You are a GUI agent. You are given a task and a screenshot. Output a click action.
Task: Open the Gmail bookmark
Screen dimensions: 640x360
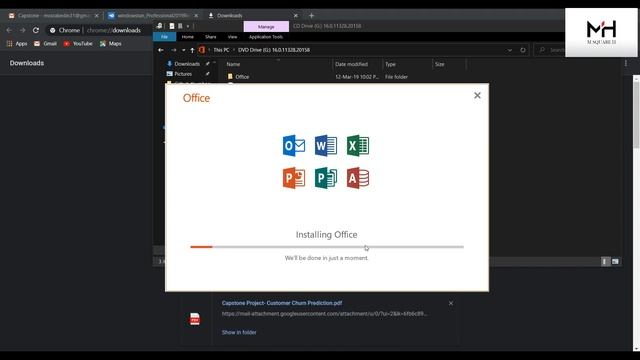45,43
